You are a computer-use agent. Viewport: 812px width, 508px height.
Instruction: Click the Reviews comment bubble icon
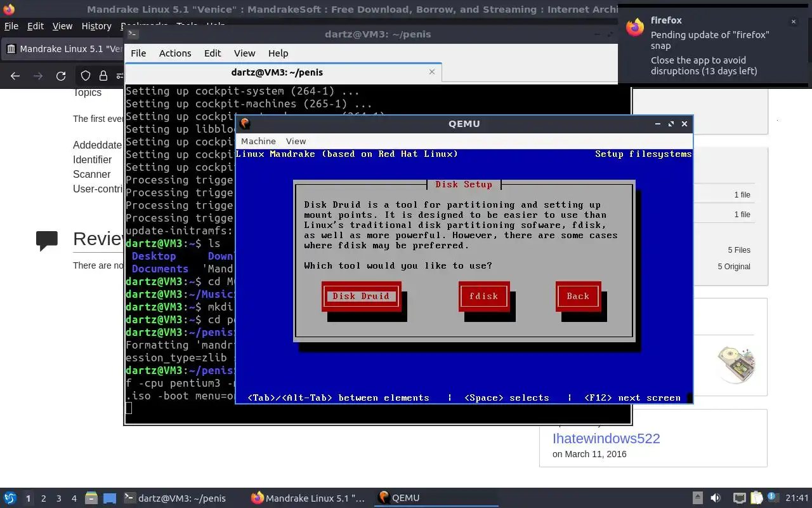pos(47,241)
